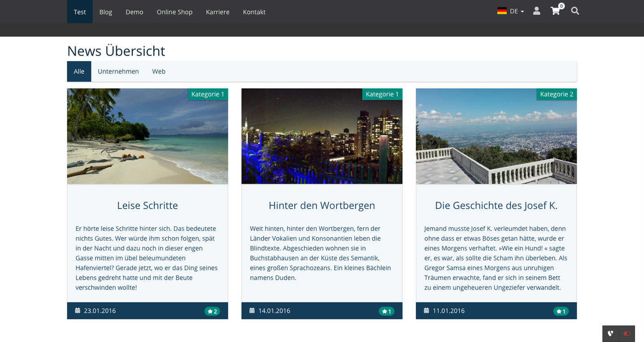This screenshot has width=644, height=342.
Task: Click the star badge on Hinter den Wortbergen
Action: (x=386, y=311)
